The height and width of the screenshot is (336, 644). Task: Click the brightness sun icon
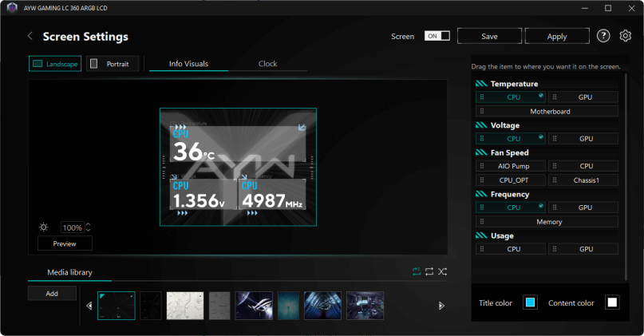pos(44,227)
